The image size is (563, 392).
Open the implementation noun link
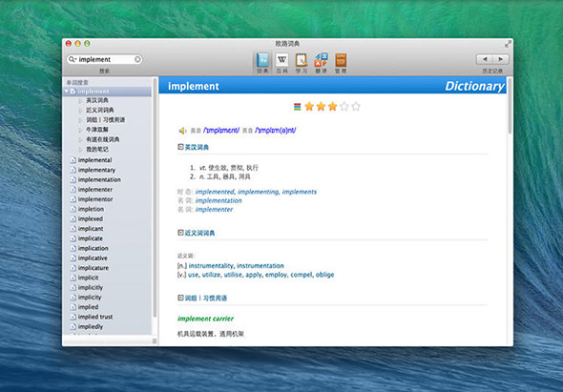[x=219, y=200]
